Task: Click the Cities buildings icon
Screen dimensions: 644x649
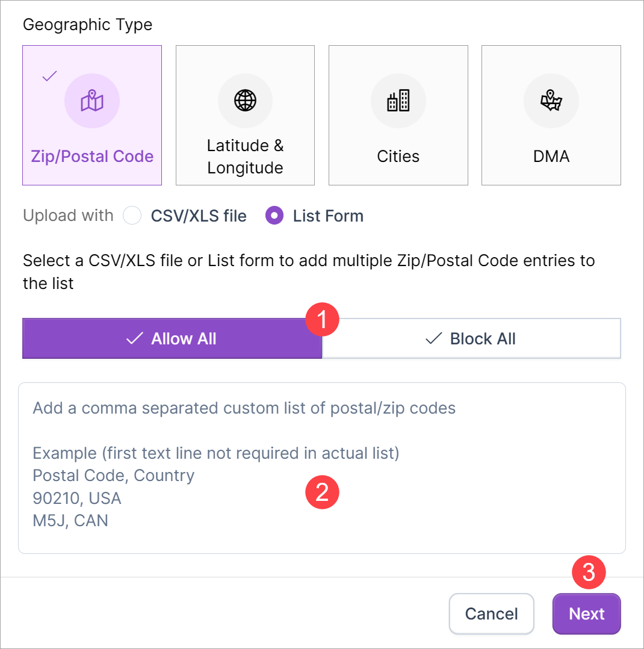Action: [398, 101]
